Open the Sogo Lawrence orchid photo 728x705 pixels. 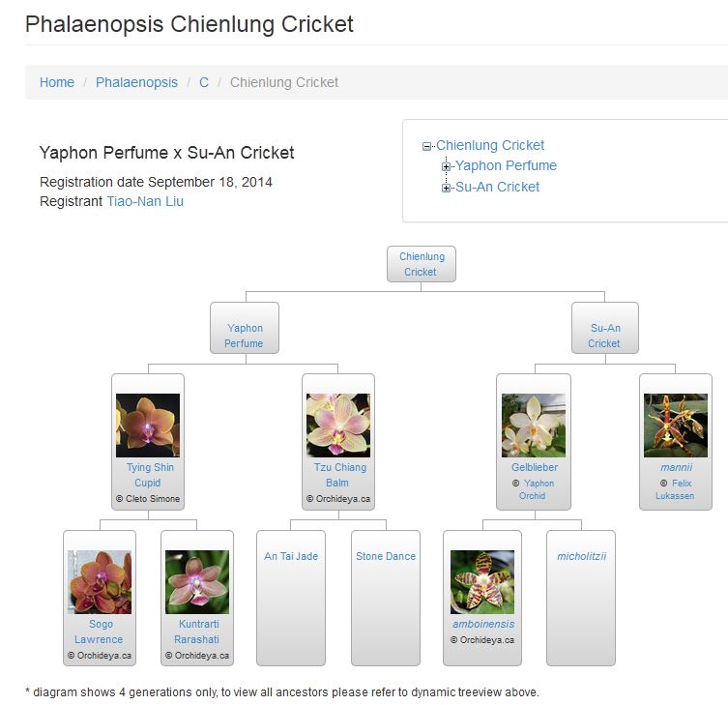click(100, 582)
